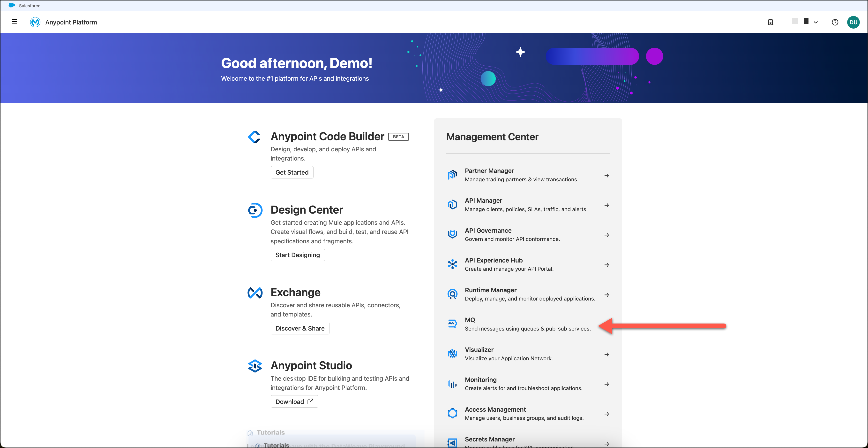
Task: Click the Visualizer row arrow
Action: click(606, 355)
